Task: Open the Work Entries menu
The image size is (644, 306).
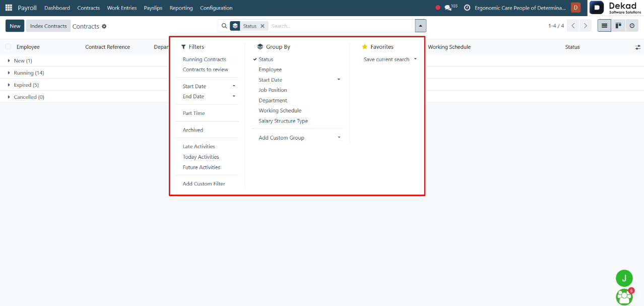Action: [122, 8]
